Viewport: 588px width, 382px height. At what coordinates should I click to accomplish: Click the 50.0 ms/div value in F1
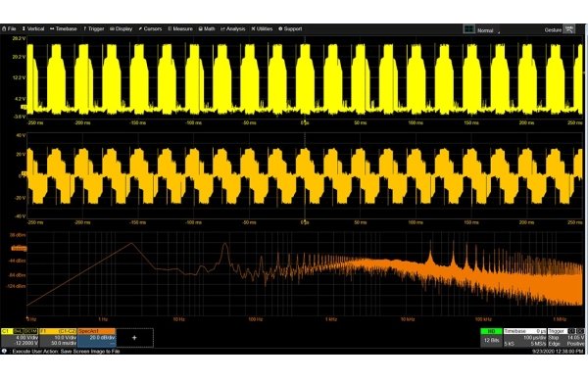pos(64,343)
